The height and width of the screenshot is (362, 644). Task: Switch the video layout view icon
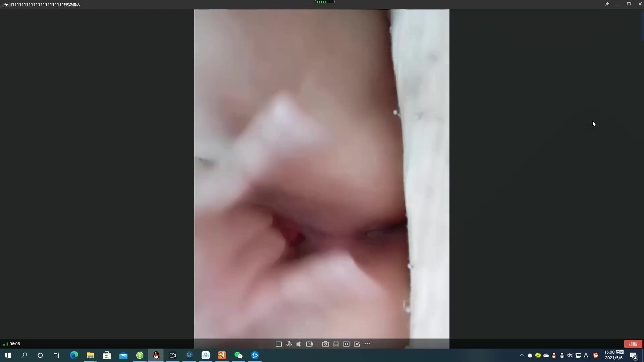346,344
